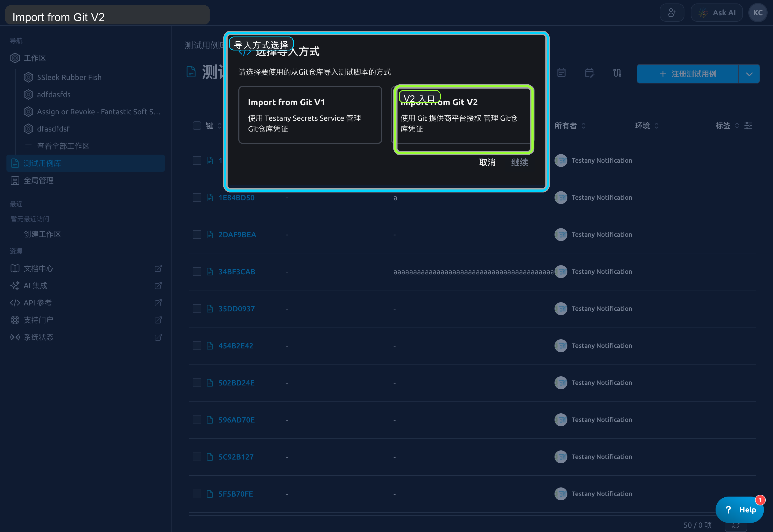The height and width of the screenshot is (532, 773).
Task: Click the calendar edit icon in toolbar
Action: tap(589, 73)
